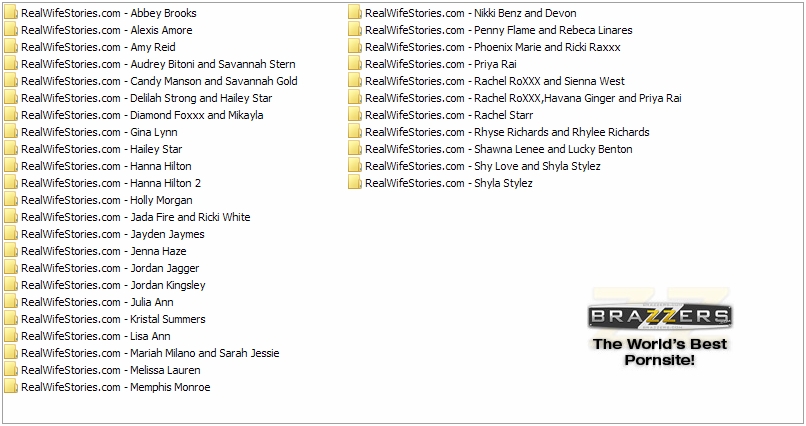The height and width of the screenshot is (426, 806).
Task: Select folder icon for Shawna Lenee and Lucky Benton
Action: tap(355, 149)
